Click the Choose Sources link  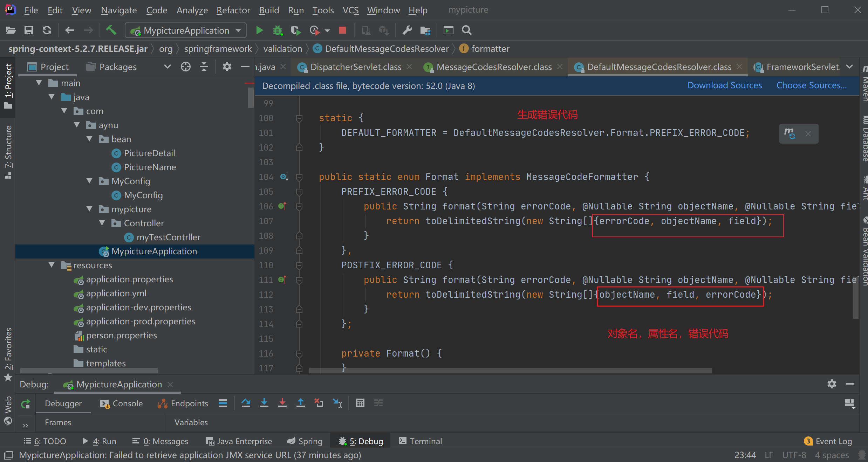[811, 85]
